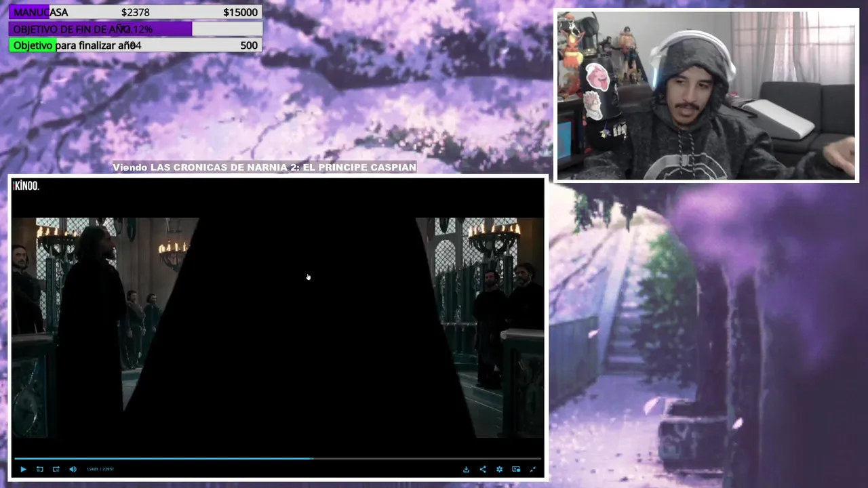The image size is (868, 488).
Task: Click the Objetivo para finalizar año bar
Action: coord(135,45)
